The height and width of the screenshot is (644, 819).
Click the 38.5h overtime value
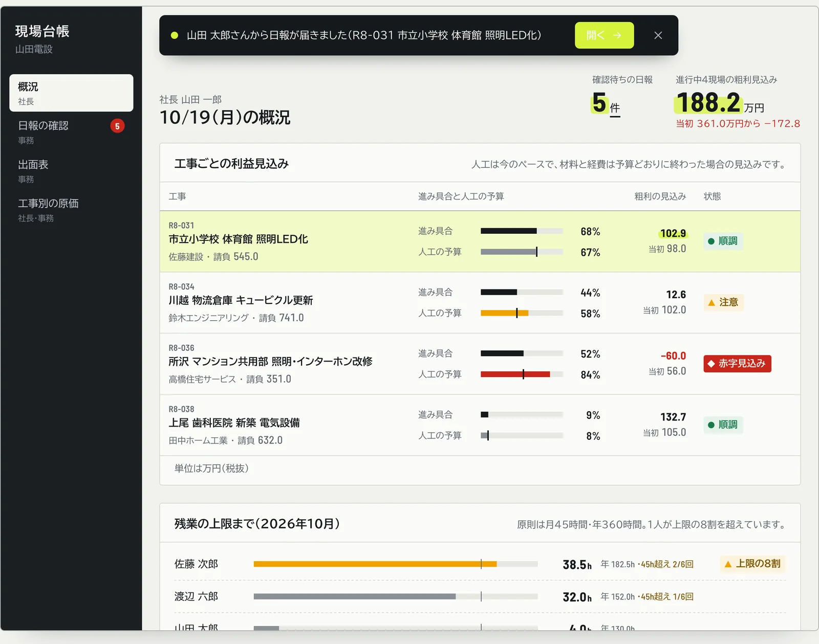point(577,565)
